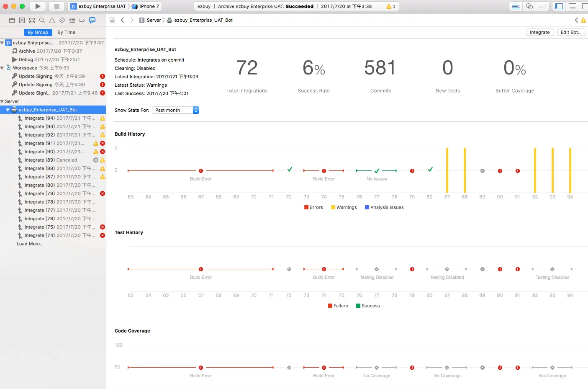The width and height of the screenshot is (588, 389).
Task: Select Integrate (93) in navigator
Action: click(x=53, y=126)
